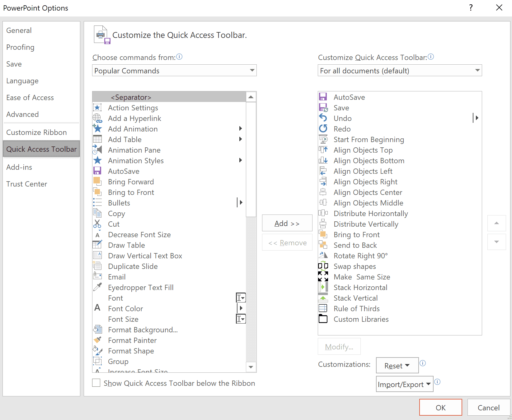The image size is (512, 420).
Task: Click the Duplicate Slide icon
Action: [97, 266]
